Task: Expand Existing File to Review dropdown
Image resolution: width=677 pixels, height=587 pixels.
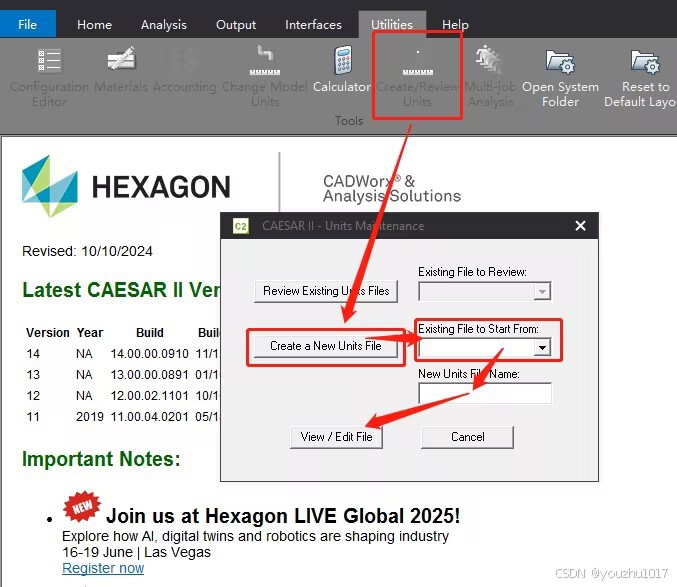Action: pos(542,292)
